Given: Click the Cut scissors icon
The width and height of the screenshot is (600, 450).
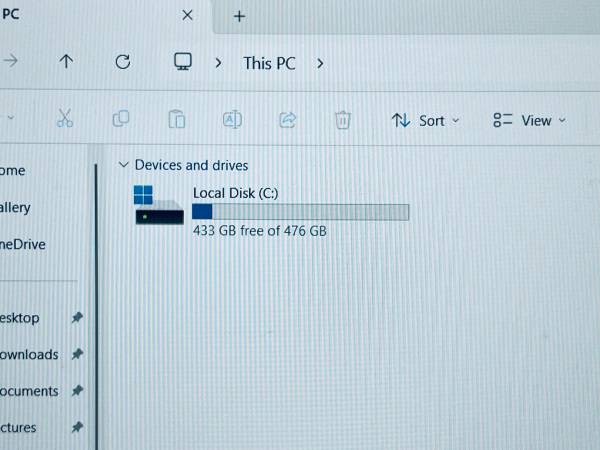Looking at the screenshot, I should tap(65, 118).
